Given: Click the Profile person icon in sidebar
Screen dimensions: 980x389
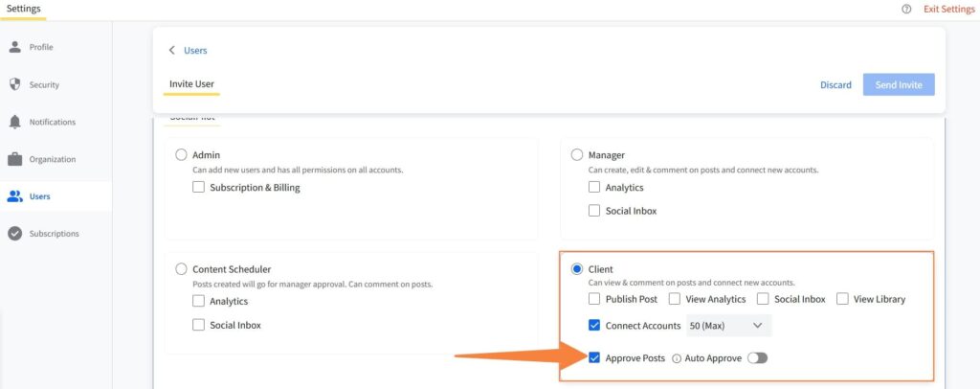Looking at the screenshot, I should click(x=14, y=47).
